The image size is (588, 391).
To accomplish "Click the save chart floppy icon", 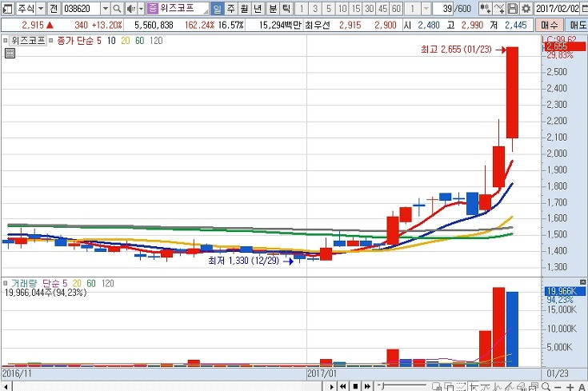I will 513,8.
